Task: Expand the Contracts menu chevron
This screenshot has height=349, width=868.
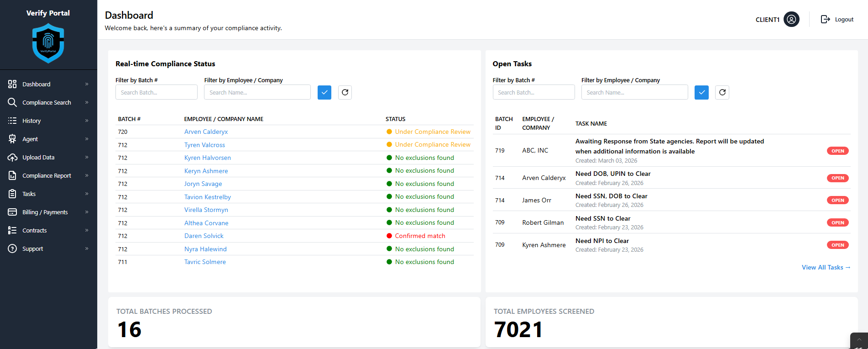Action: [x=87, y=230]
